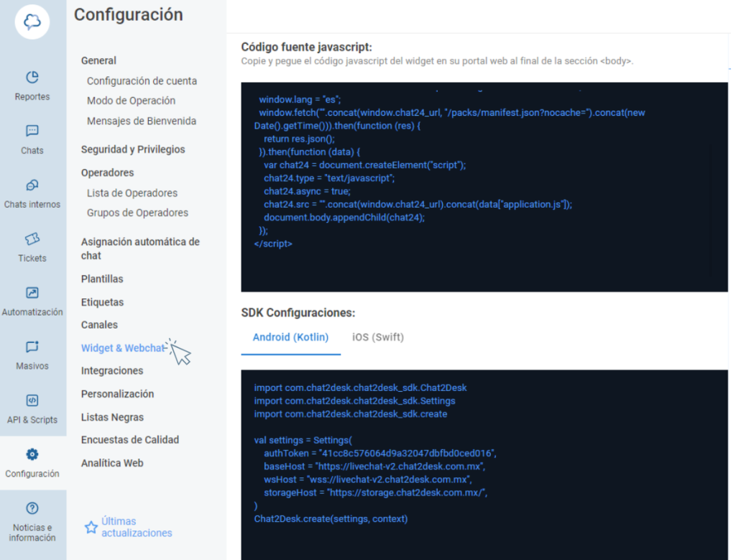The image size is (736, 560).
Task: Open the Masivos section
Action: (x=32, y=356)
